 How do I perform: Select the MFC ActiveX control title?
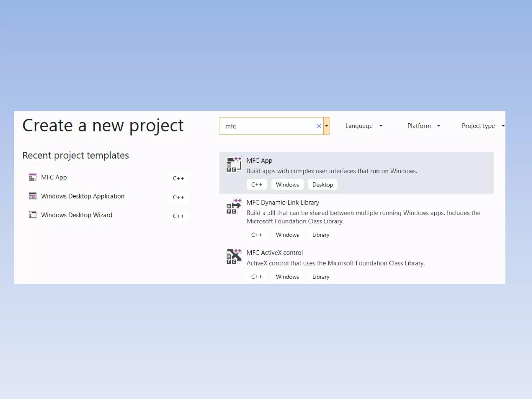pyautogui.click(x=275, y=253)
